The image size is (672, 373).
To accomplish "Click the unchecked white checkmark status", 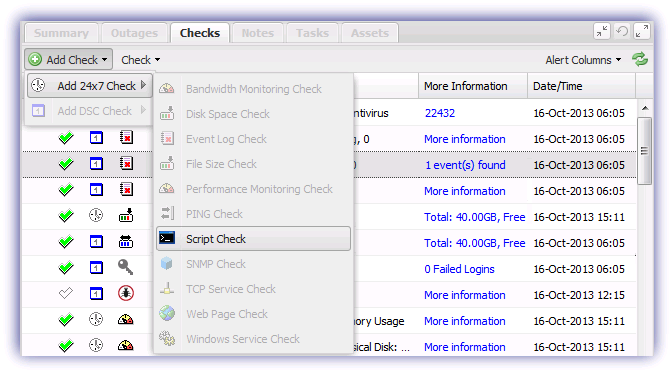I will [66, 294].
